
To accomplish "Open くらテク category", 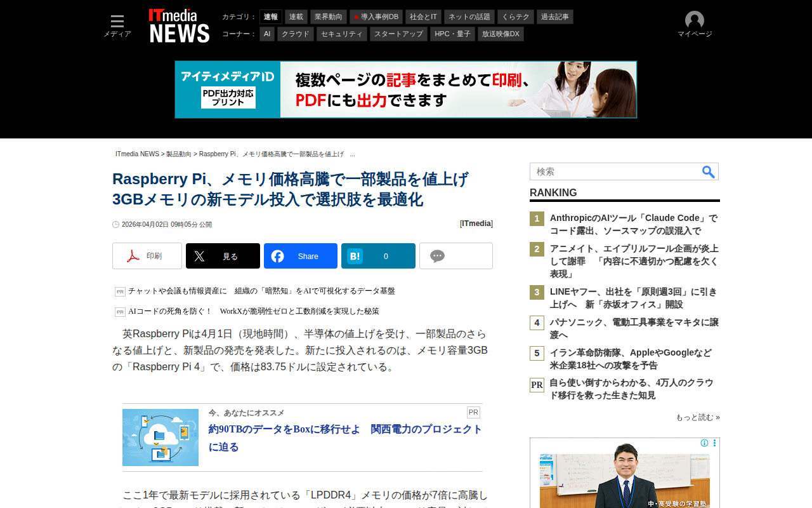I will pos(516,17).
